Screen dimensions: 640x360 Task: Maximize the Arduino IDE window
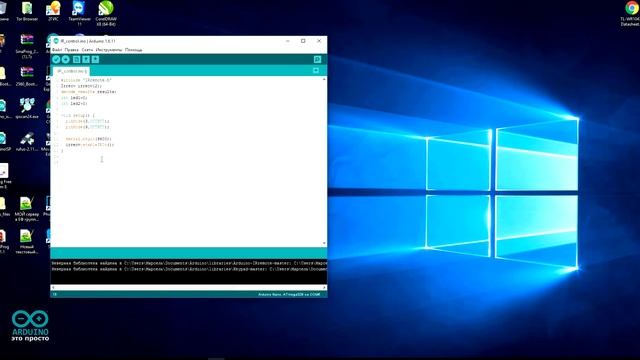tap(303, 41)
